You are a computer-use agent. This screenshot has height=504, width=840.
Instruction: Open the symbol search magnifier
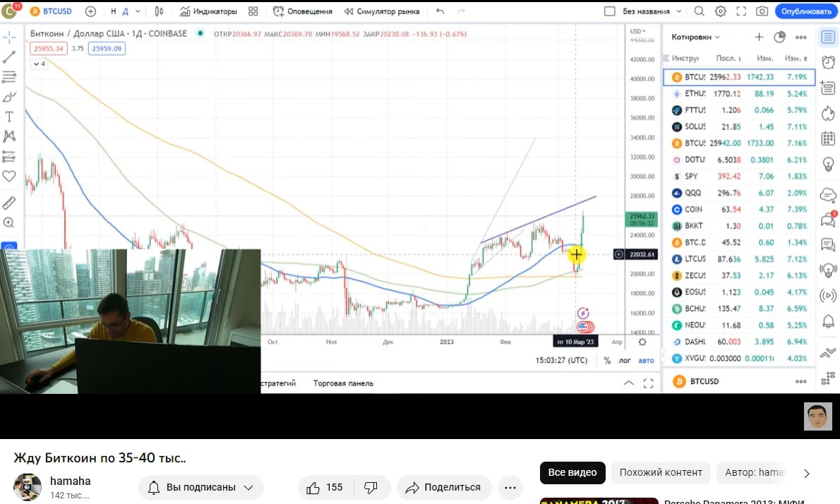(699, 11)
